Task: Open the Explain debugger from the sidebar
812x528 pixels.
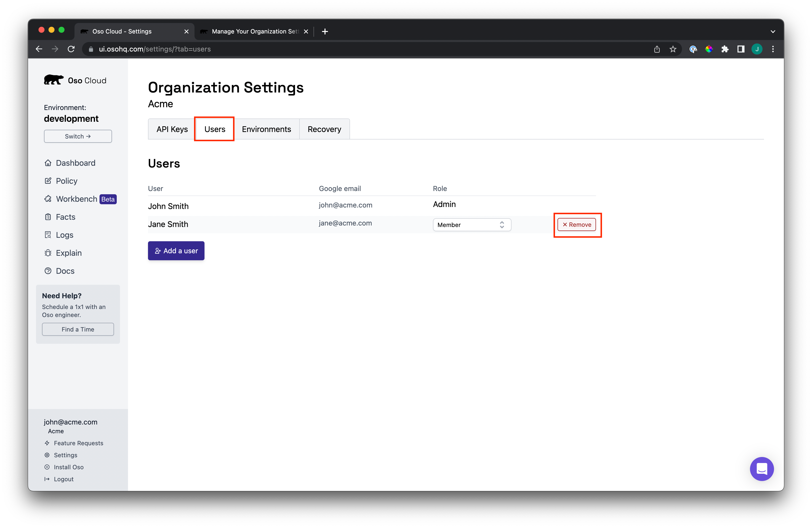Action: click(68, 253)
